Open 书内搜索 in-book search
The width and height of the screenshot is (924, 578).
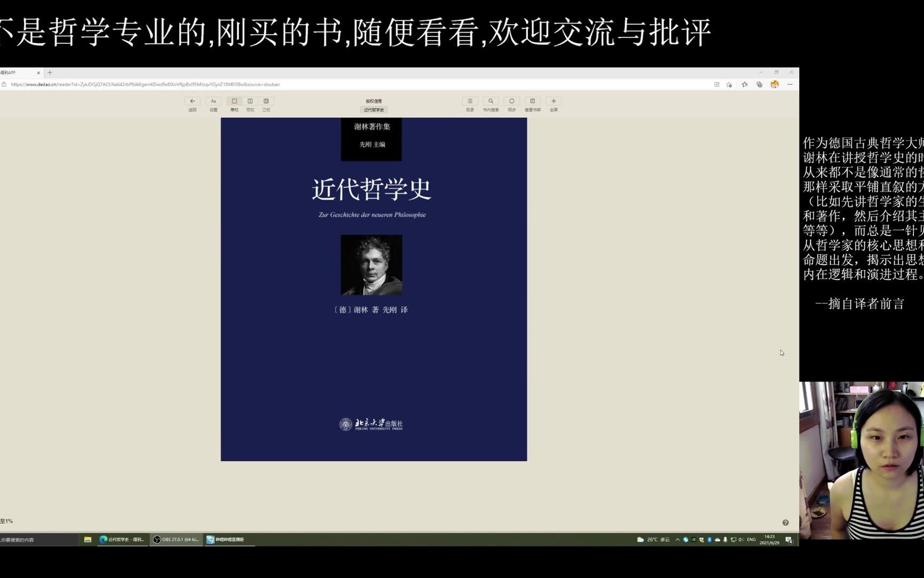pos(490,101)
